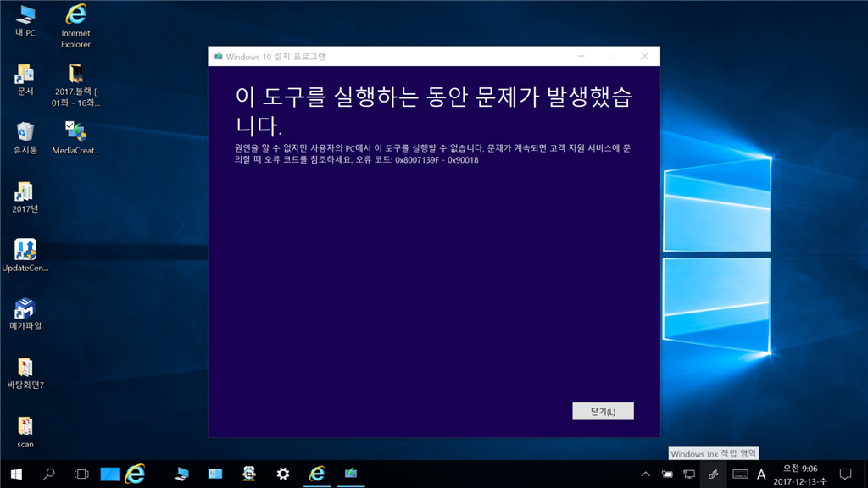Open network status tray icon
Screen dimensions: 868x488
coord(689,474)
